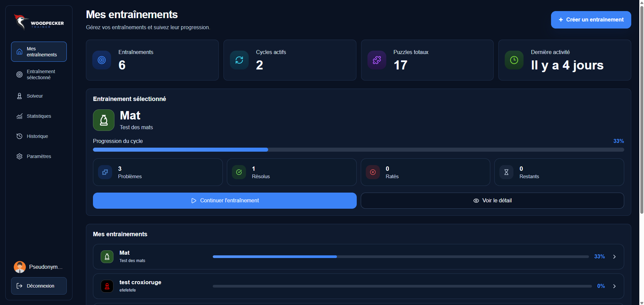Screen dimensions: 644x305
Task: Click the Résolus checkmark icon
Action: 239,172
